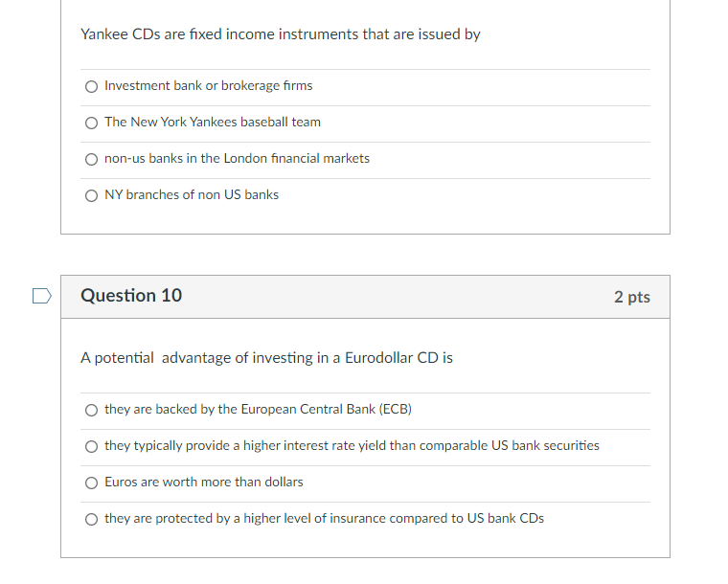Click 'non-us banks in the London financial markets' text

point(238,159)
